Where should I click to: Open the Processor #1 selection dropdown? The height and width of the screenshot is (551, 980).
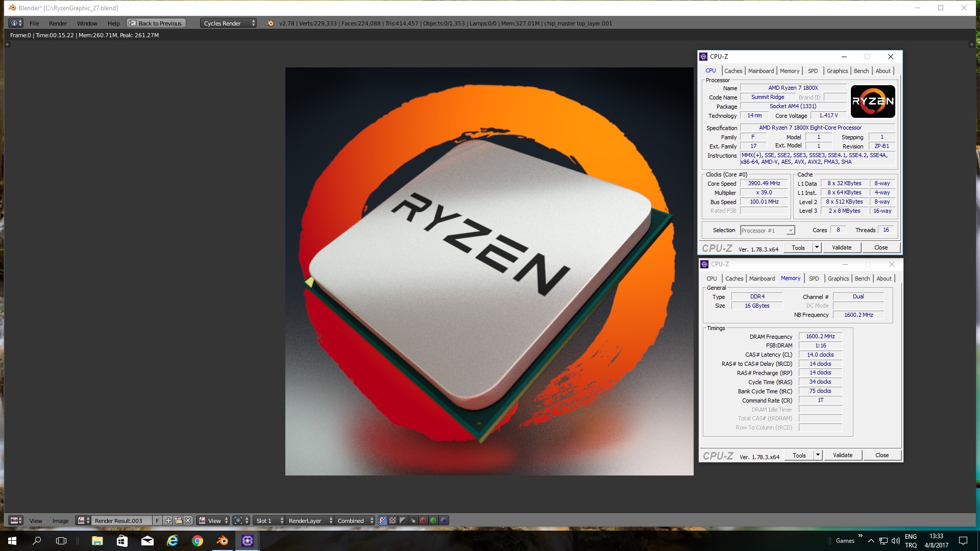point(767,231)
